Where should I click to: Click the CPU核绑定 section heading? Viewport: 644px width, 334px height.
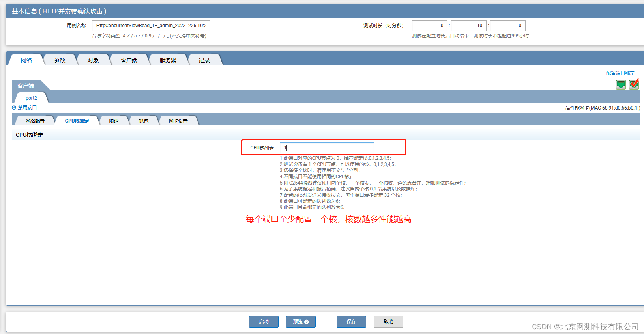coord(30,135)
